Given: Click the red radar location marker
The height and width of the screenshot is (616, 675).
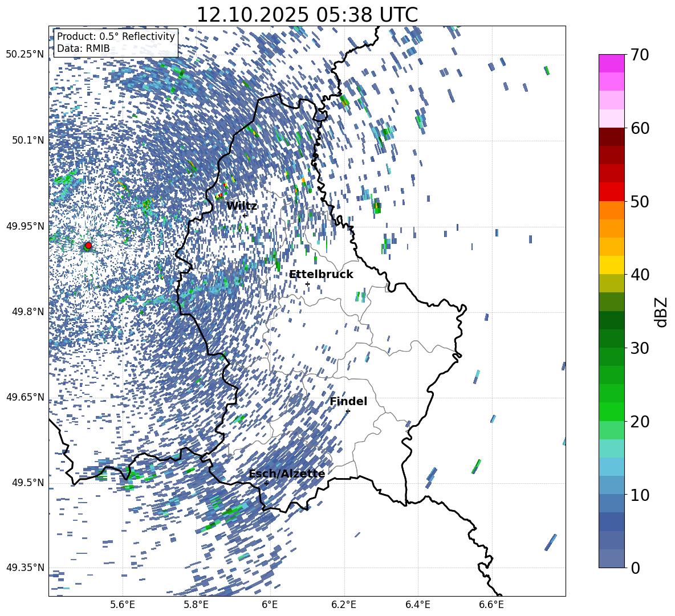Looking at the screenshot, I should tap(88, 246).
